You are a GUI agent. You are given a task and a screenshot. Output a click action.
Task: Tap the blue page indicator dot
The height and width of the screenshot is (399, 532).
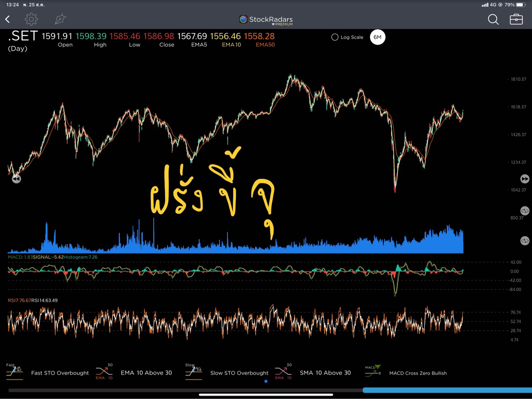click(x=266, y=382)
